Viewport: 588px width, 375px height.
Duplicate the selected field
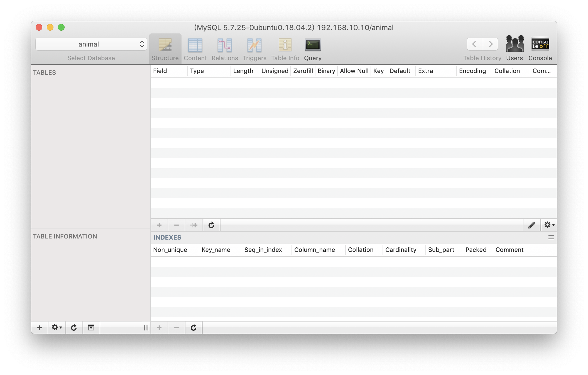(194, 225)
